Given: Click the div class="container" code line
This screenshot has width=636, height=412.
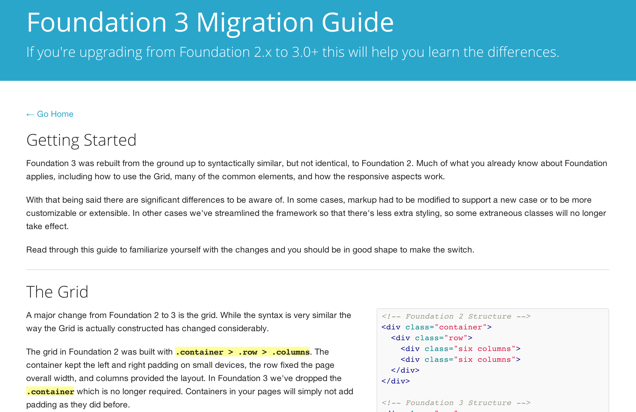Looking at the screenshot, I should (x=436, y=327).
